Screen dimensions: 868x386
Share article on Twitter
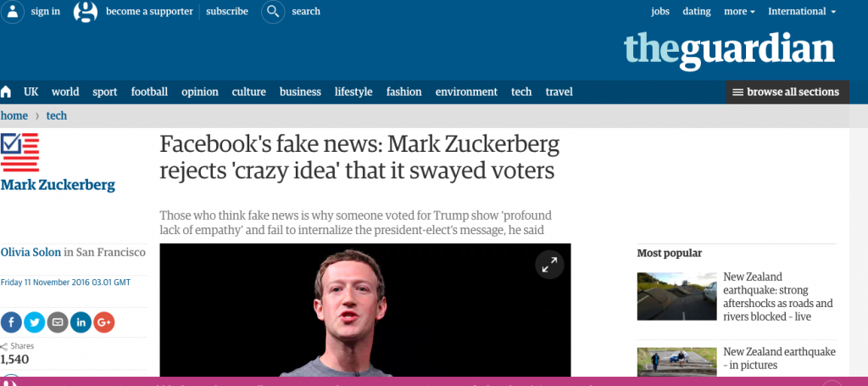tap(34, 322)
